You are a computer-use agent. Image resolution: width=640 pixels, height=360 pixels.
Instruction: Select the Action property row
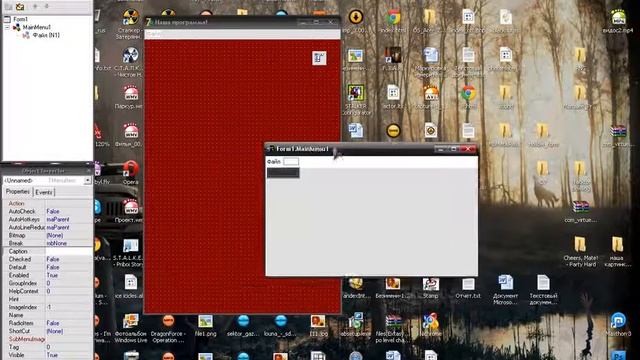[48, 203]
